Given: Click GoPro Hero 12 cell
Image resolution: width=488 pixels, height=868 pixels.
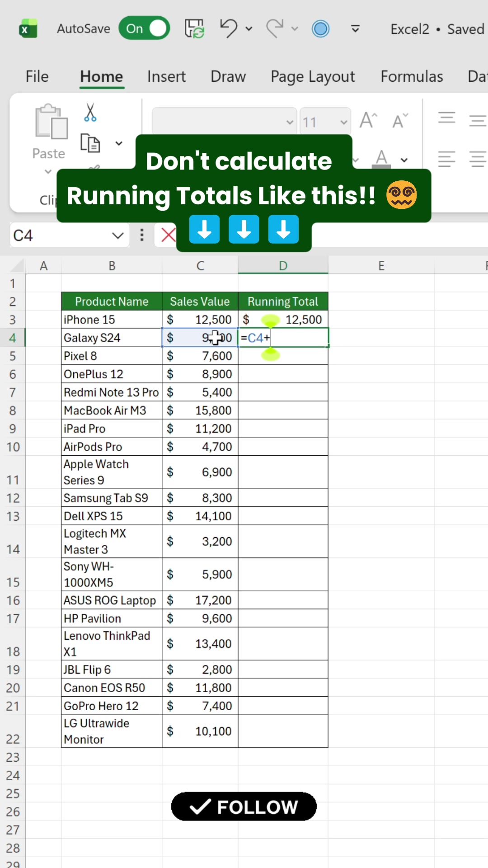Looking at the screenshot, I should click(x=112, y=706).
